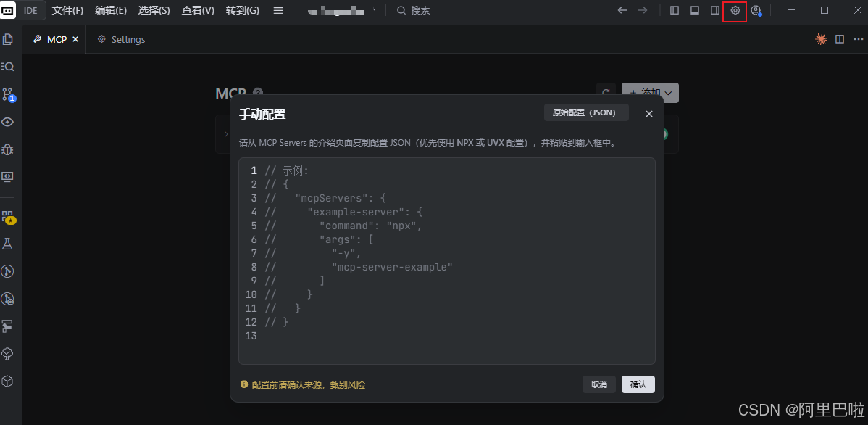The image size is (868, 425).
Task: Click the cube package icon in sidebar
Action: click(x=8, y=381)
